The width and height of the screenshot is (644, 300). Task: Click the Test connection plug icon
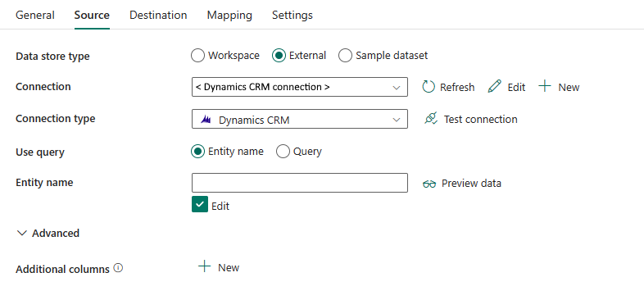431,119
